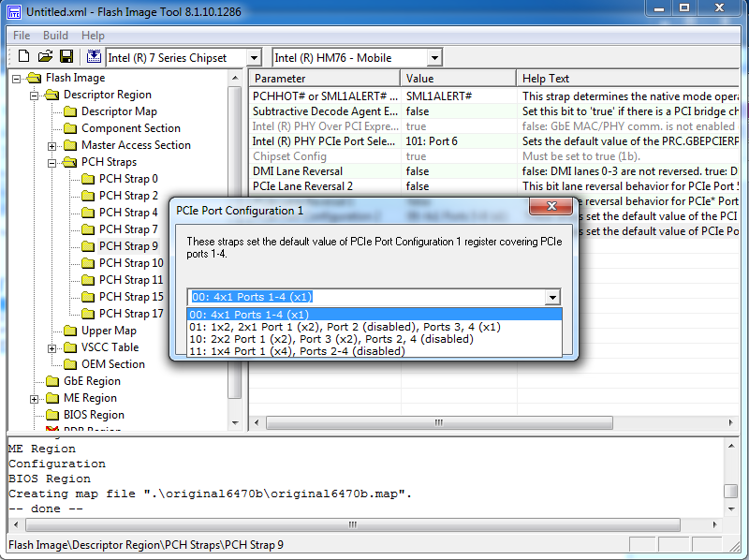This screenshot has height=560, width=749.
Task: Open the Intel 7 Series Chipset dropdown
Action: tap(254, 58)
